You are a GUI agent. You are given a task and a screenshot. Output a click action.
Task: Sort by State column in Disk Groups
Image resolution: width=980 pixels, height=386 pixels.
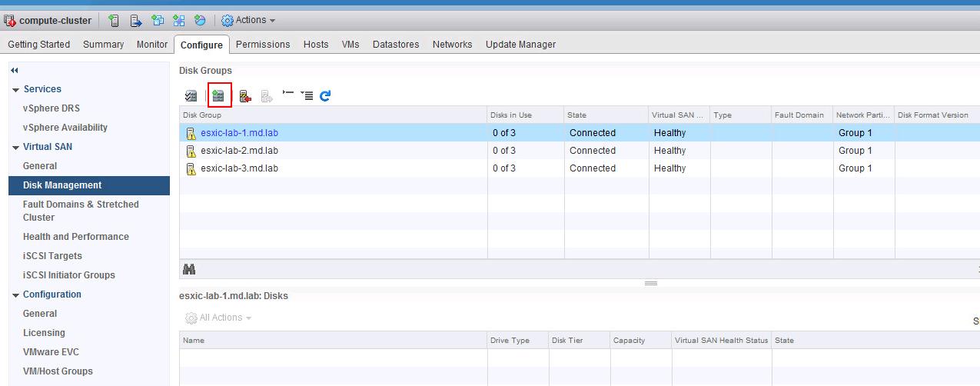[x=606, y=115]
